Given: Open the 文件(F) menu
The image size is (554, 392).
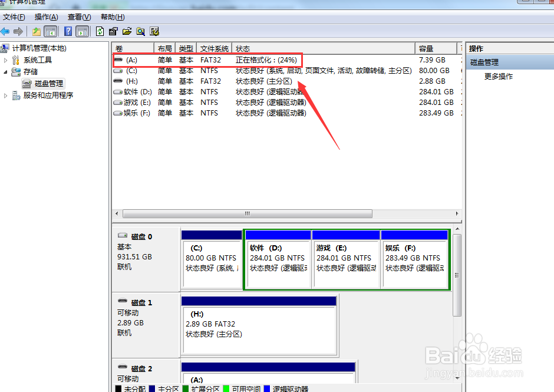Looking at the screenshot, I should [14, 17].
